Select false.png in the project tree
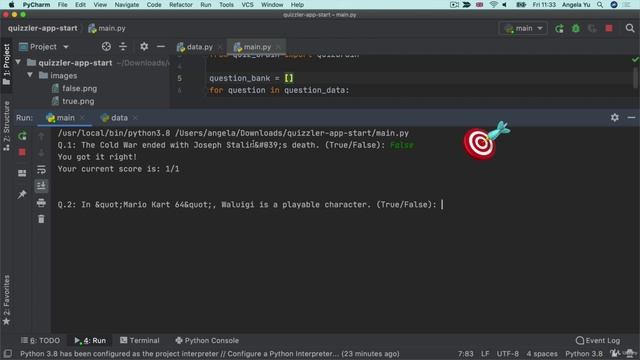The width and height of the screenshot is (640, 360). click(80, 88)
